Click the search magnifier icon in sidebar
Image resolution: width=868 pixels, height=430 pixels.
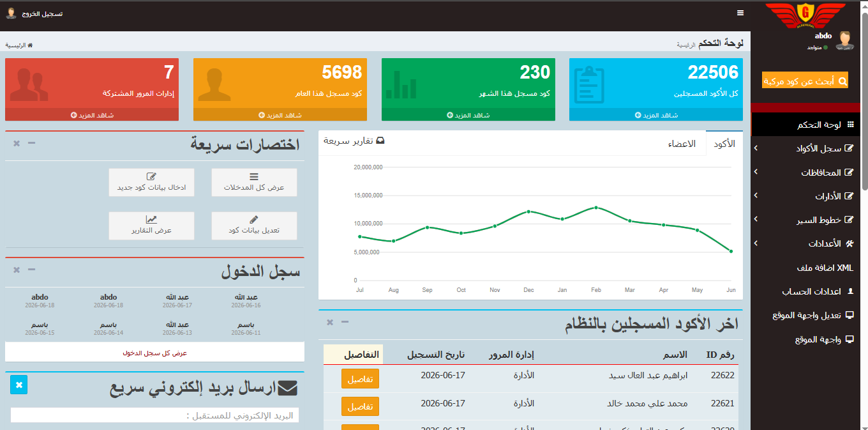click(842, 81)
